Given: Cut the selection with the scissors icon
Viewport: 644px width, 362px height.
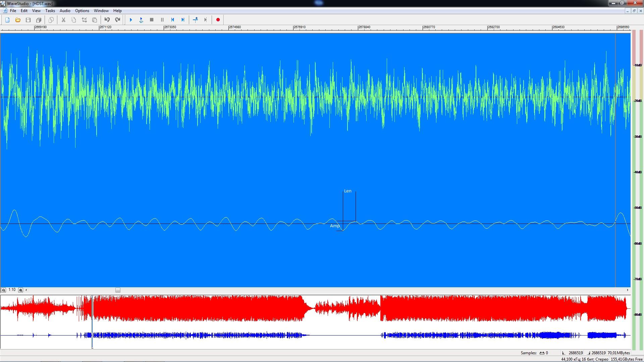Looking at the screenshot, I should tap(63, 20).
